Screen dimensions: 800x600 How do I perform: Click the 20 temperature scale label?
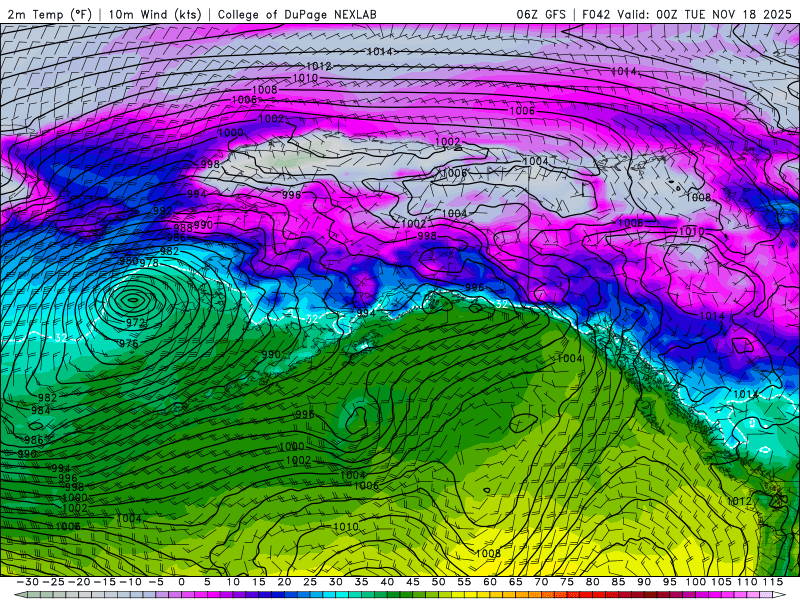[x=284, y=582]
